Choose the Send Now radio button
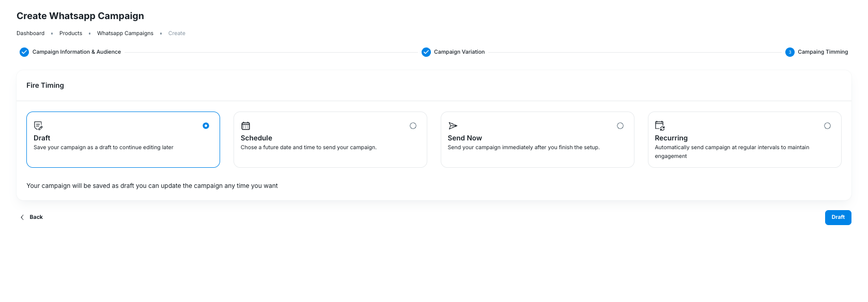 click(x=620, y=125)
